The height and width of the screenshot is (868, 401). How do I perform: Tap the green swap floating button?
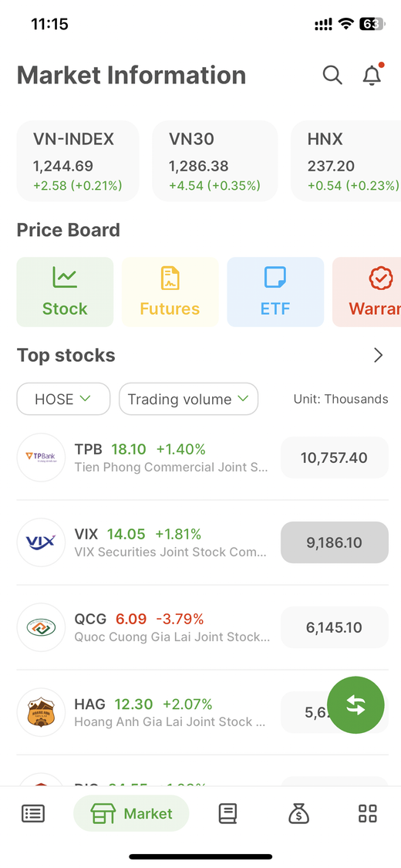pos(356,704)
